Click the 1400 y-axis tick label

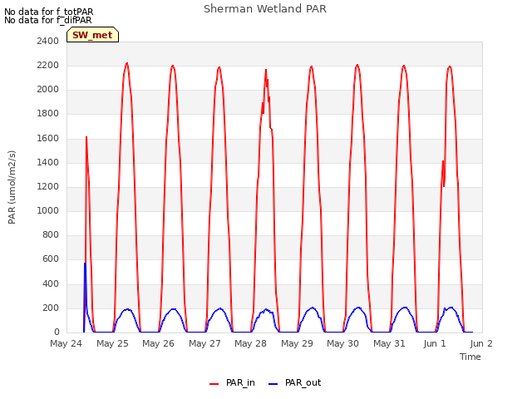pyautogui.click(x=48, y=162)
